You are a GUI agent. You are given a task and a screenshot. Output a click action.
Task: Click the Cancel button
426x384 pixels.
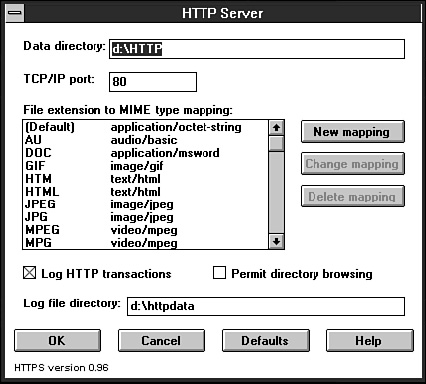click(161, 341)
